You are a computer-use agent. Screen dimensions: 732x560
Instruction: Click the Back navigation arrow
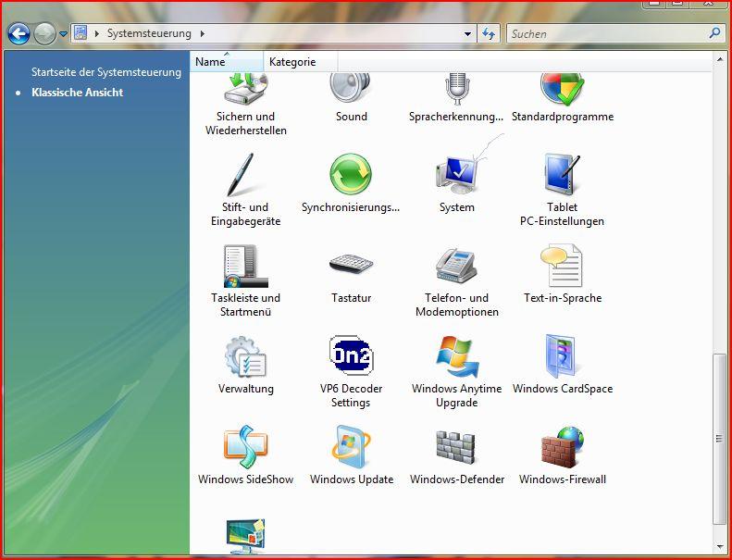pyautogui.click(x=19, y=33)
